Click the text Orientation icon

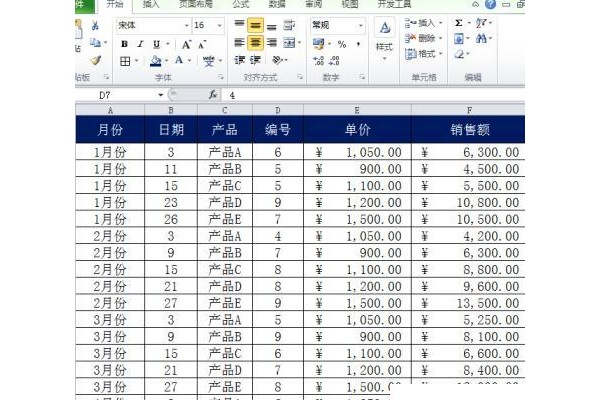click(277, 60)
